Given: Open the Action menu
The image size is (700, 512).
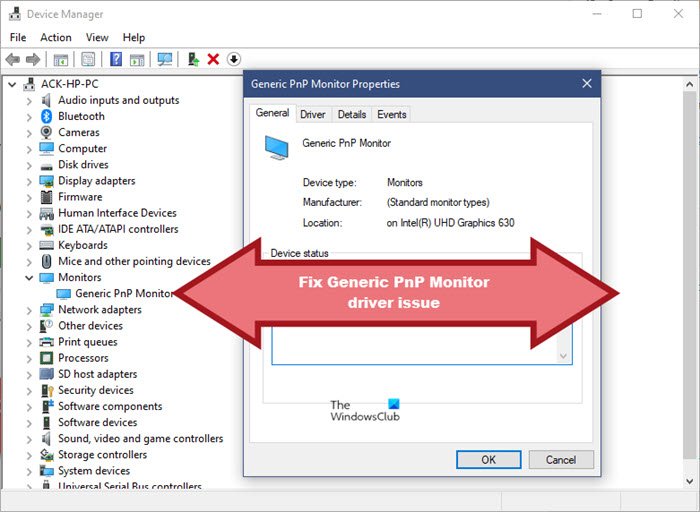Looking at the screenshot, I should (56, 37).
